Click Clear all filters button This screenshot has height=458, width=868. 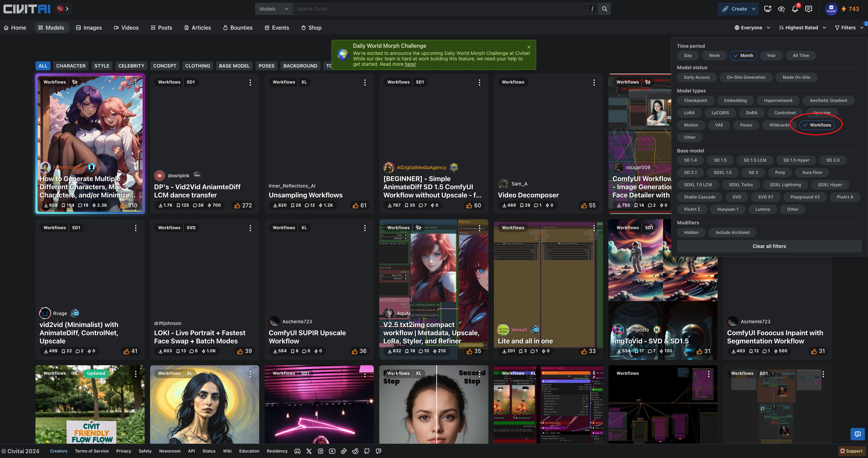point(769,246)
